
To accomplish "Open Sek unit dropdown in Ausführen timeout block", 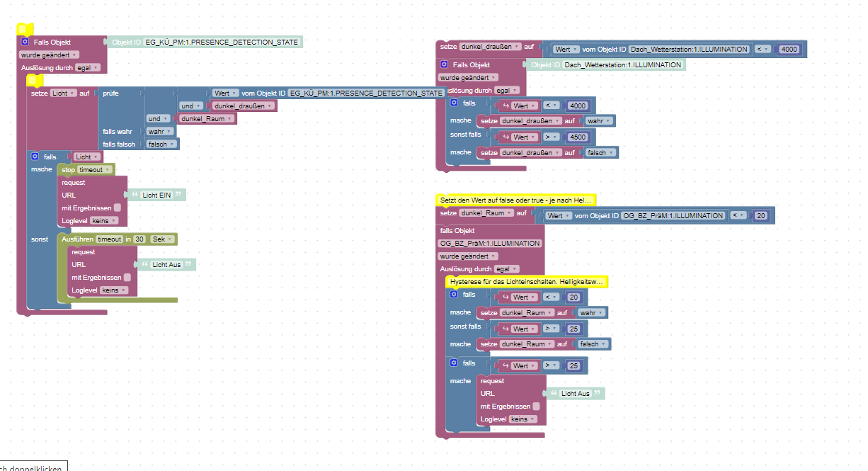I will pyautogui.click(x=162, y=239).
